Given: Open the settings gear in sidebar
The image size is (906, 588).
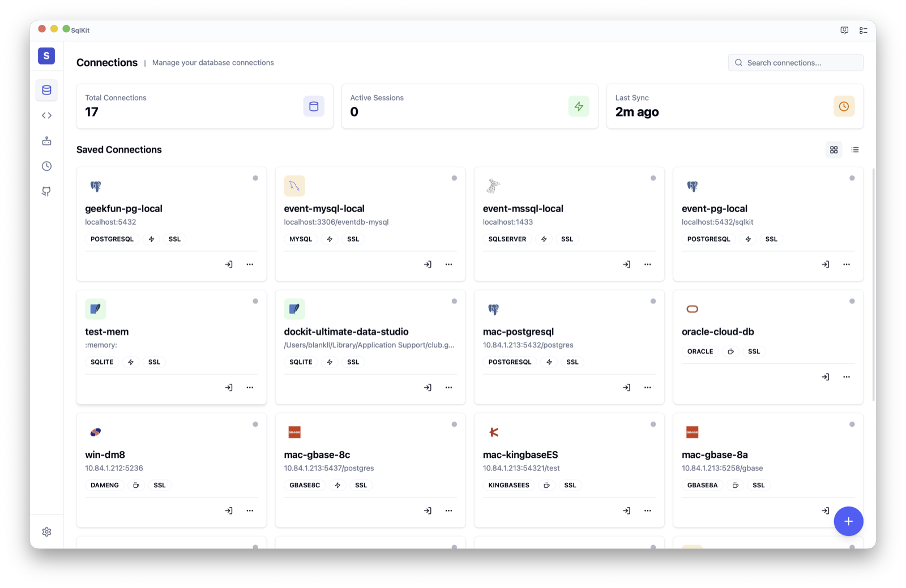Looking at the screenshot, I should pos(46,532).
